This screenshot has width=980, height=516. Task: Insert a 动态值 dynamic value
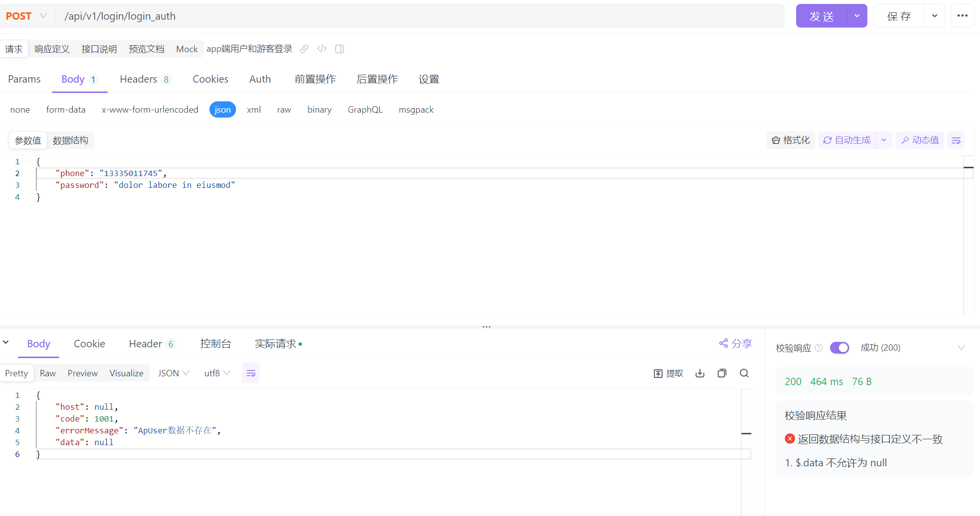(920, 140)
